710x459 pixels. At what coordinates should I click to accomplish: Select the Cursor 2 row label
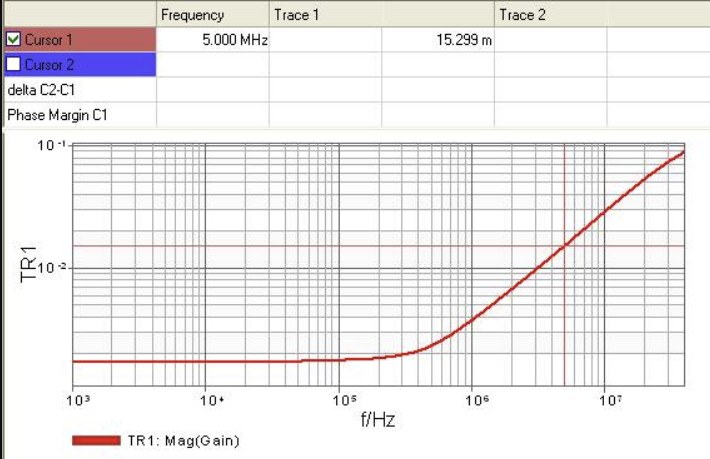click(49, 65)
